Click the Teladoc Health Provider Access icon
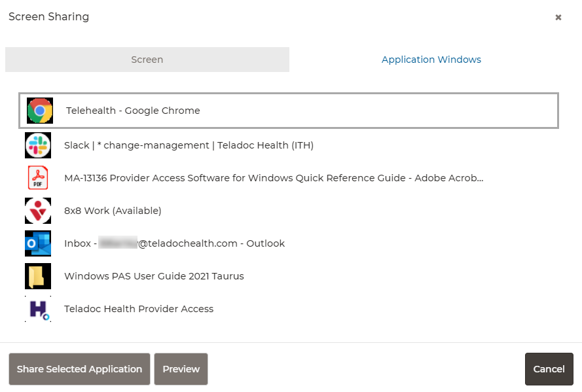582x392 pixels. [x=38, y=309]
